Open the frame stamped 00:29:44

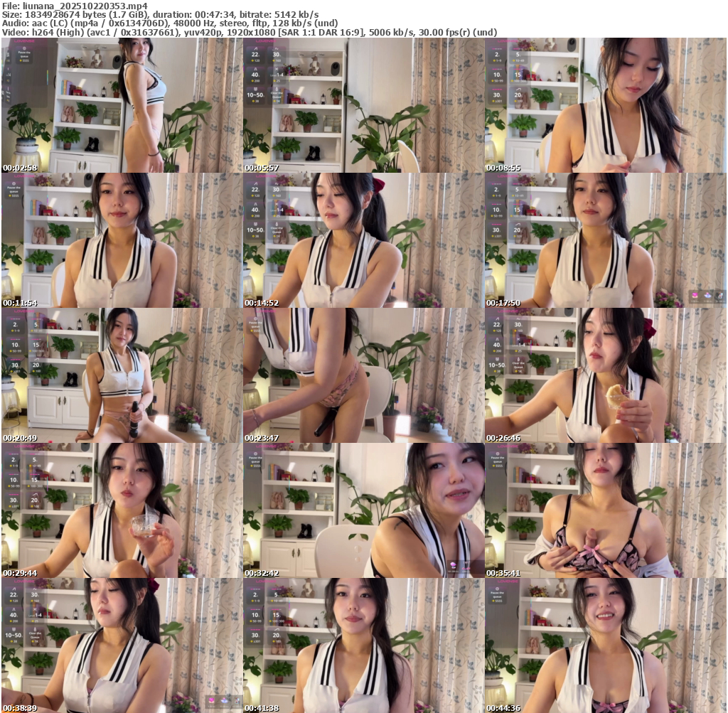point(122,510)
